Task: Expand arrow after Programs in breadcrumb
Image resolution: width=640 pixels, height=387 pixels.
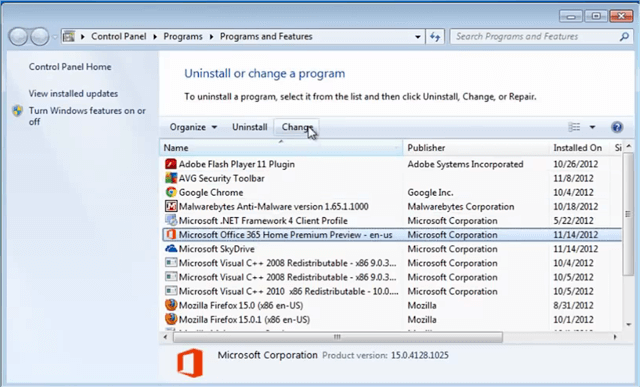Action: click(211, 37)
